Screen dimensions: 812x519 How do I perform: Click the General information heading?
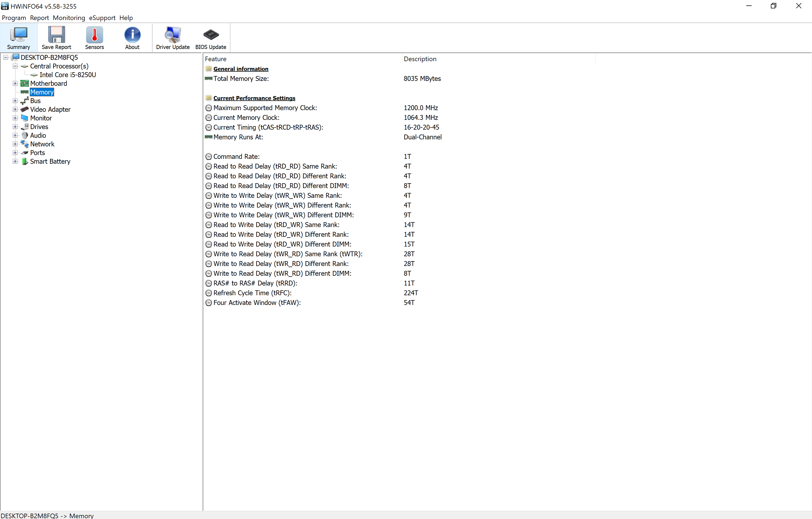[241, 69]
